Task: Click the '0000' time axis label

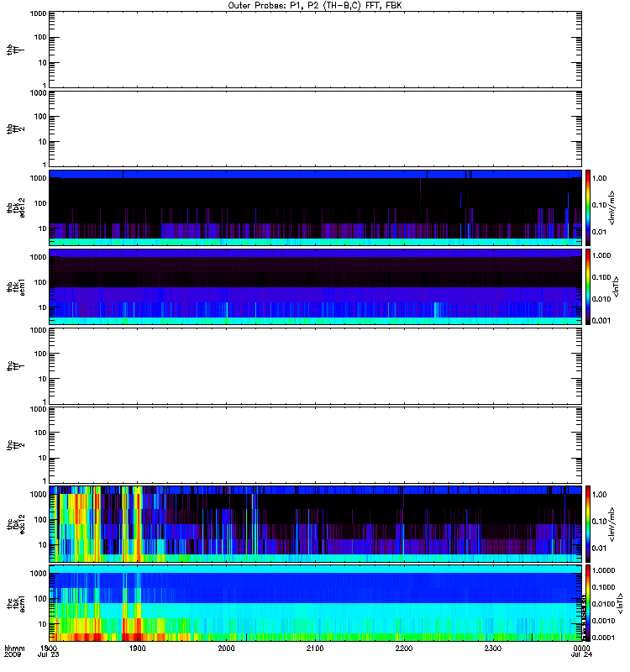Action: (581, 648)
